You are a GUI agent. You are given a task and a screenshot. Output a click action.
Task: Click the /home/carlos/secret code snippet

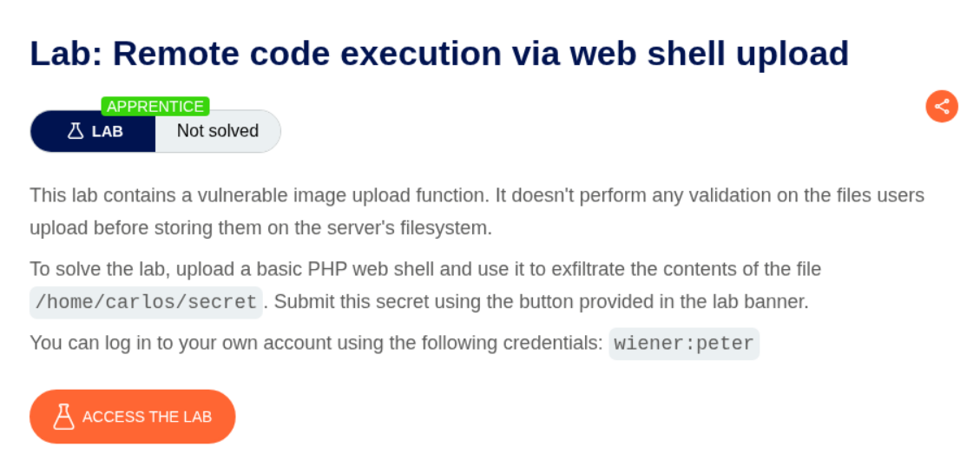pos(146,303)
